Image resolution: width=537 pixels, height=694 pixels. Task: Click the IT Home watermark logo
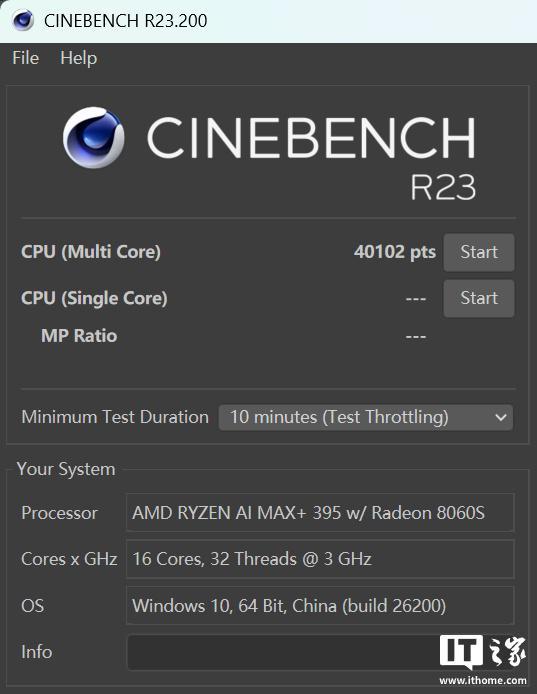(x=483, y=652)
